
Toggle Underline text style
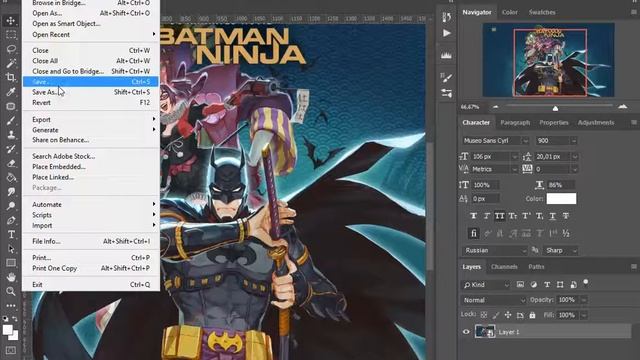[x=552, y=216]
